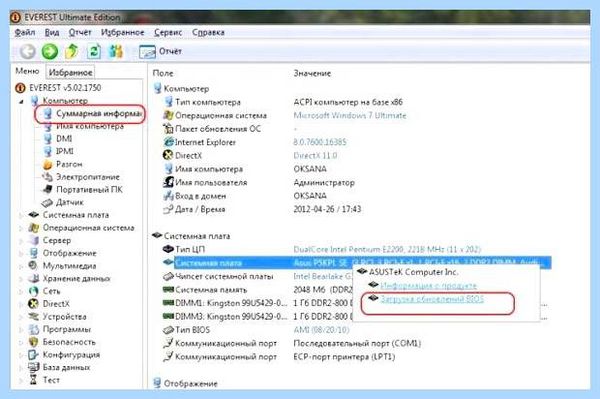
Task: Click the Портативный ПК laptop icon
Action: pos(47,189)
